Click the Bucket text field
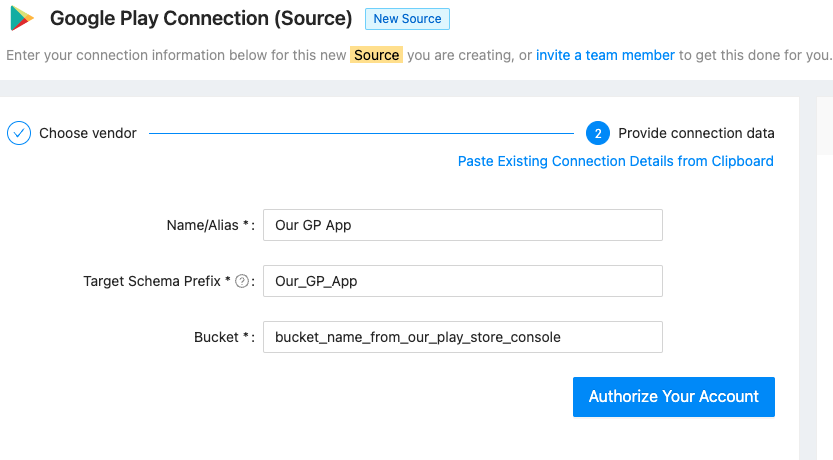Screen dimensions: 833x460 [462, 337]
